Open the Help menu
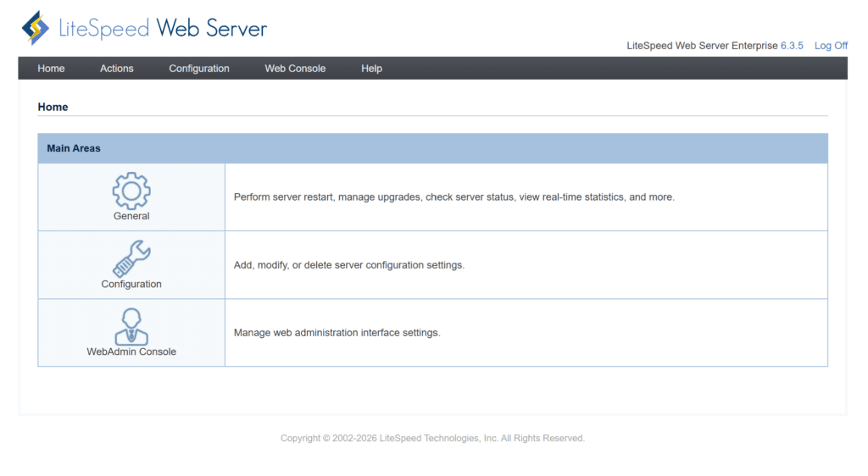The image size is (868, 476). 371,69
